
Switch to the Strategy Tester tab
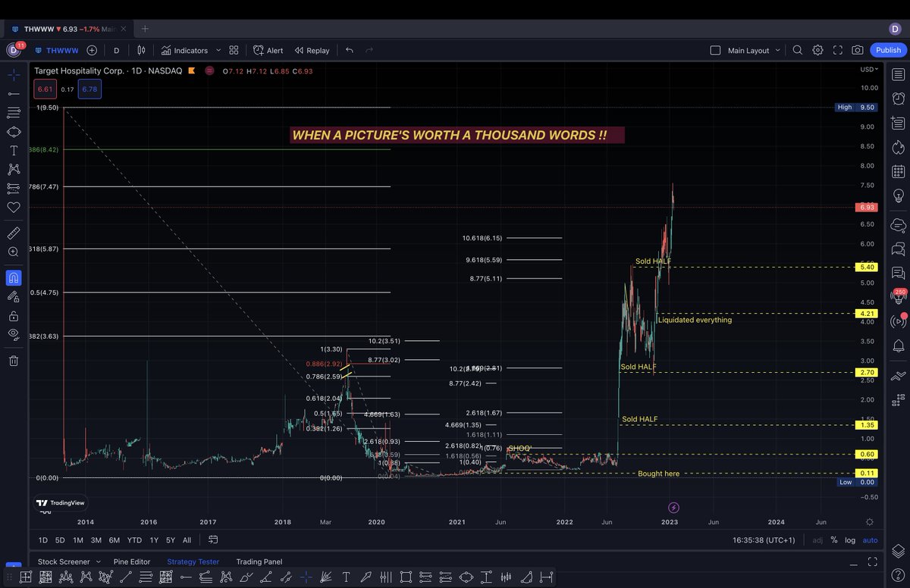click(193, 561)
